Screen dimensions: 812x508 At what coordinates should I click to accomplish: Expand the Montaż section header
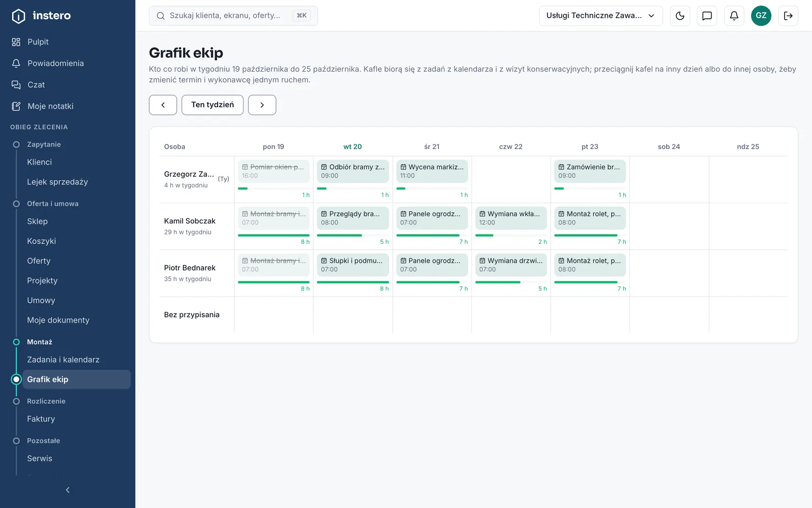click(40, 342)
